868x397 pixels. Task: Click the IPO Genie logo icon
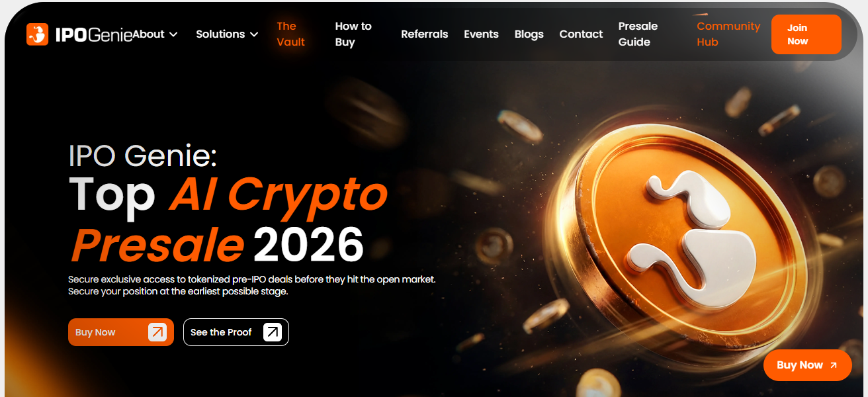click(38, 34)
